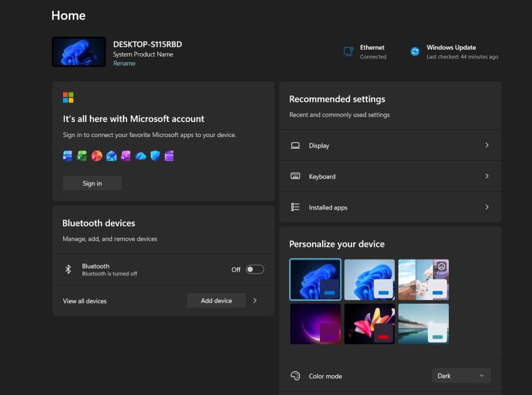532x395 pixels.
Task: Click the Rename link under device name
Action: tap(124, 64)
